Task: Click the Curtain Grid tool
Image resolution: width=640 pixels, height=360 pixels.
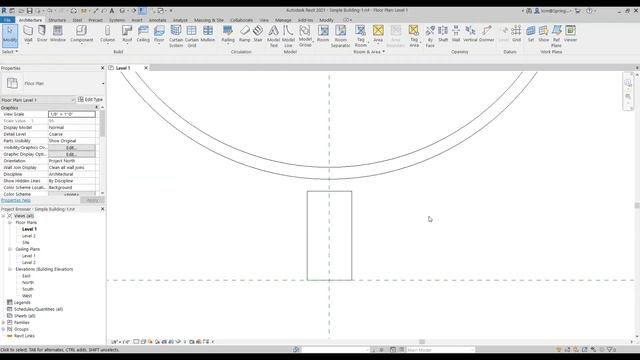Action: 191,36
